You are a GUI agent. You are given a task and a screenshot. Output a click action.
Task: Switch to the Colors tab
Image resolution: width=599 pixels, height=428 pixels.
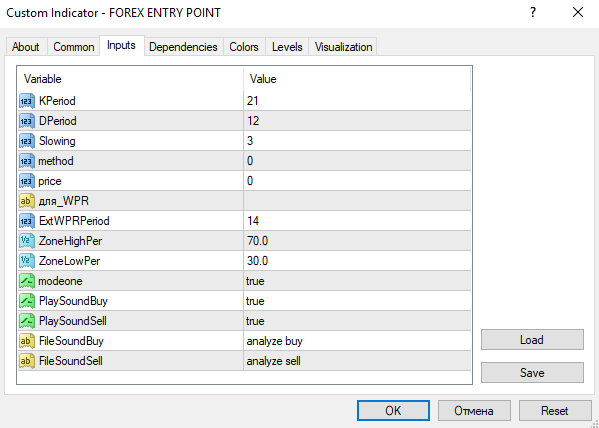point(244,47)
